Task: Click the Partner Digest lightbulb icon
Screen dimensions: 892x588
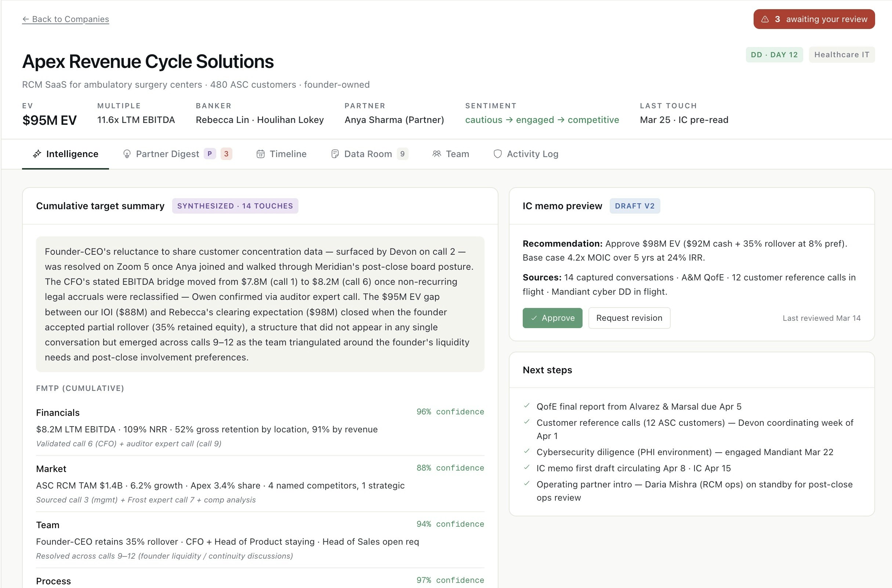Action: point(127,154)
